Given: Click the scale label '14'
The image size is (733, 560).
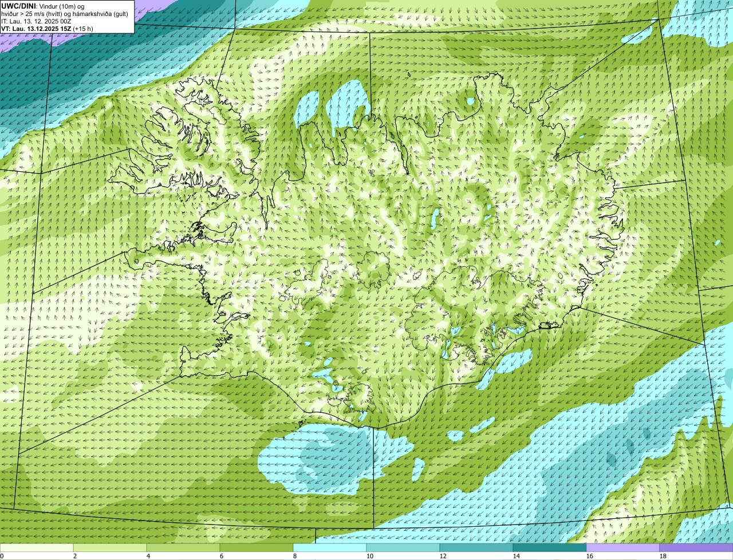Looking at the screenshot, I should pyautogui.click(x=517, y=556).
